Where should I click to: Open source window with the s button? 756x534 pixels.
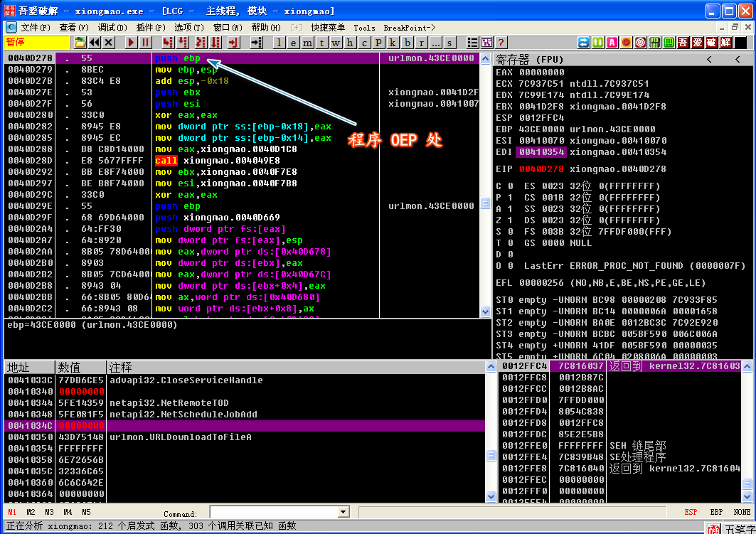(x=450, y=43)
